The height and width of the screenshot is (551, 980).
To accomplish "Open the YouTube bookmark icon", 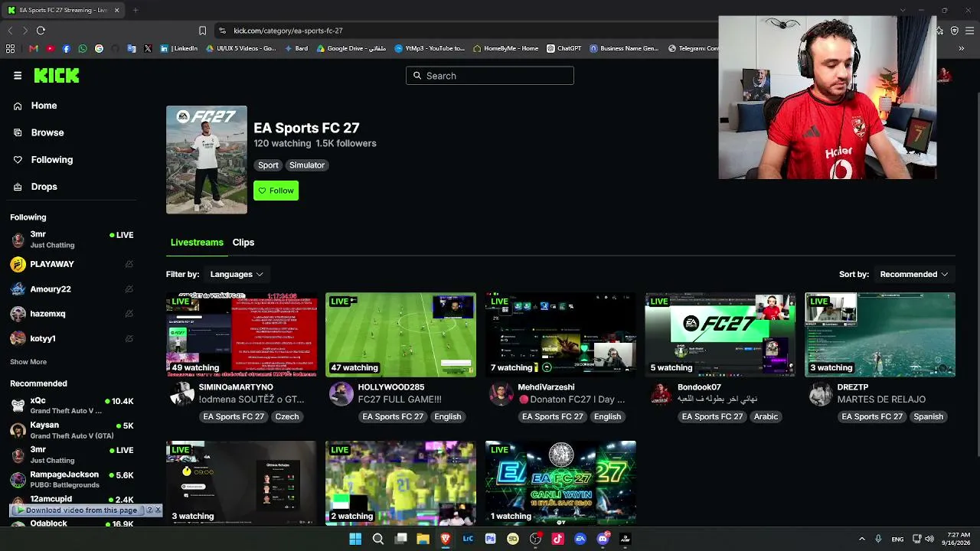I will click(51, 48).
